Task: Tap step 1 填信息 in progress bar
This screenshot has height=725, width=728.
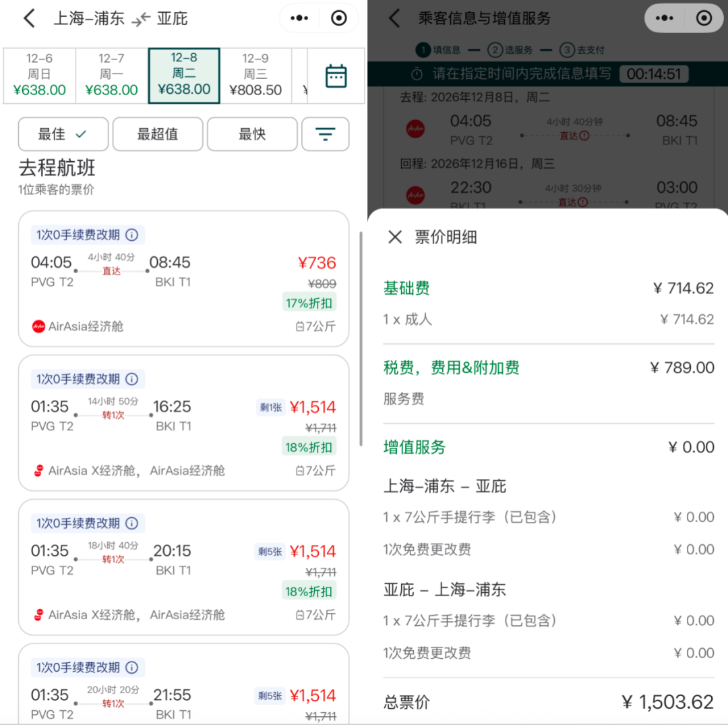Action: pos(438,50)
